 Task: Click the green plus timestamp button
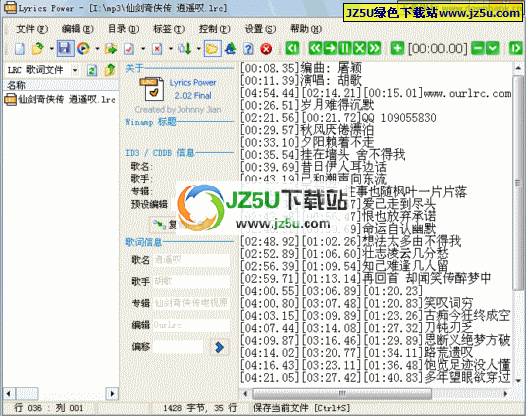[397, 48]
